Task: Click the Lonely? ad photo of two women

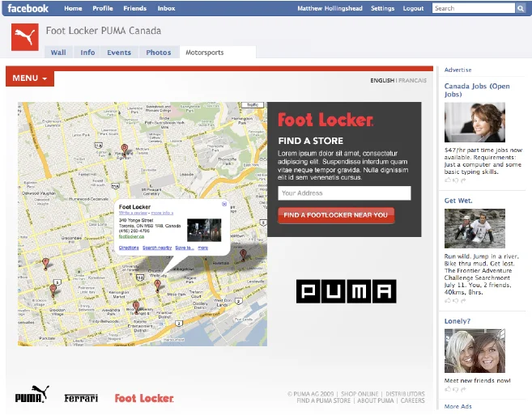Action: (x=475, y=350)
